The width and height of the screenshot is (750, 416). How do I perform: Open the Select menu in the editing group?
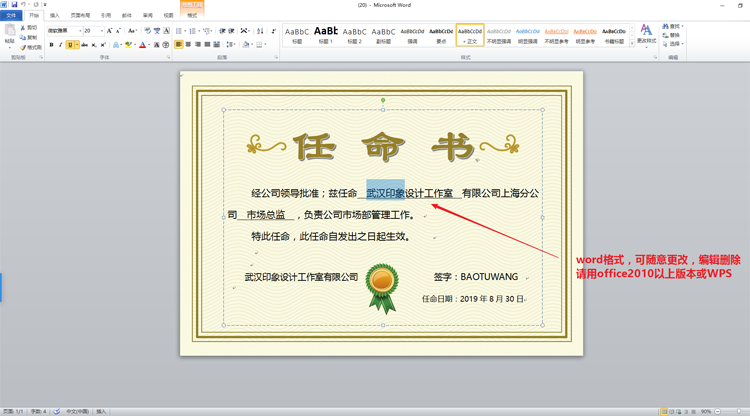point(673,44)
